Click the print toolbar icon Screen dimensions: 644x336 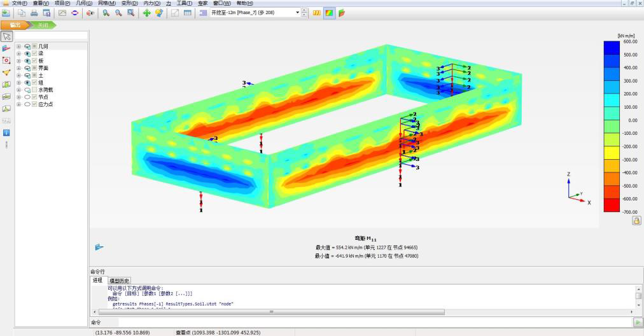pyautogui.click(x=34, y=13)
